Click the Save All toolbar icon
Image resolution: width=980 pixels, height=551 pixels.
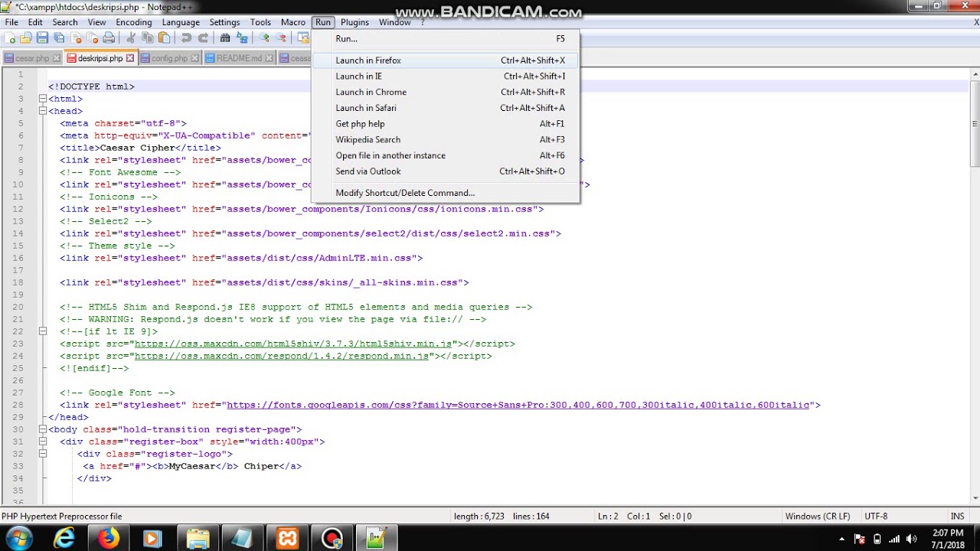click(x=59, y=38)
